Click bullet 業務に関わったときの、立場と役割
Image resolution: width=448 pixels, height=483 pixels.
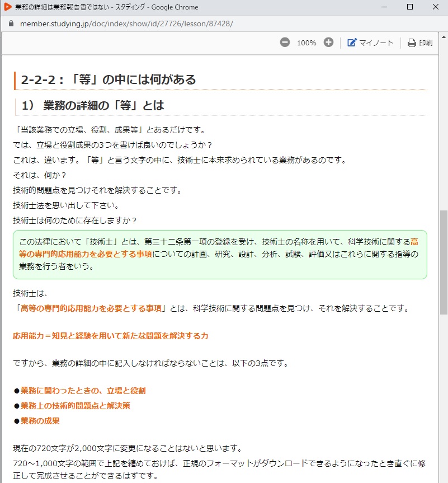coord(83,391)
